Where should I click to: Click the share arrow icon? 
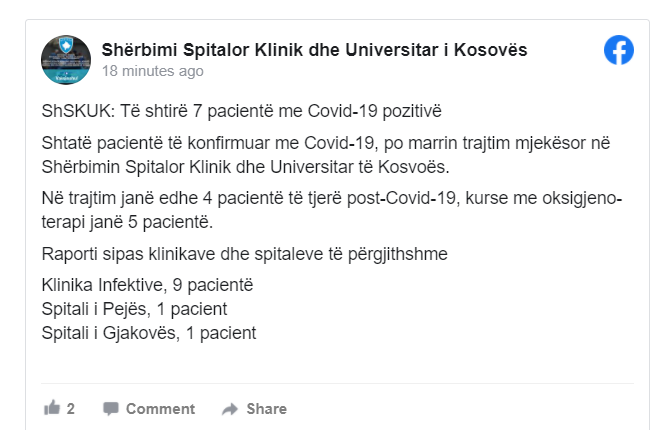(x=230, y=408)
